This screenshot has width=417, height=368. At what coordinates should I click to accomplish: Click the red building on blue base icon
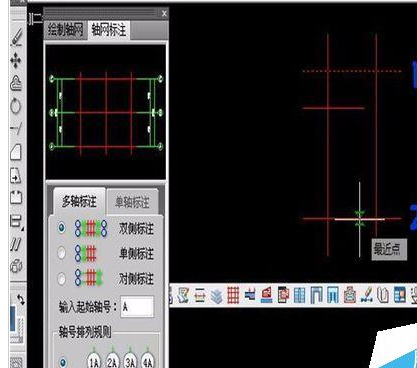(x=266, y=295)
